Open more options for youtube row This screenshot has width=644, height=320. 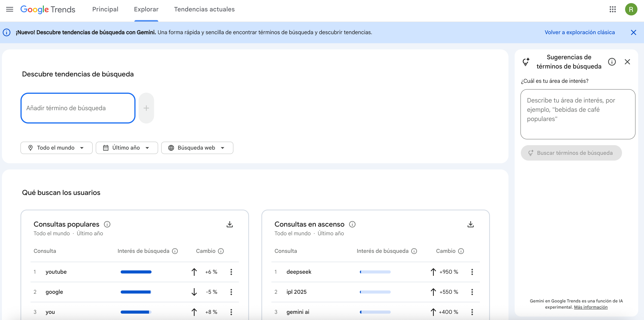pos(231,272)
